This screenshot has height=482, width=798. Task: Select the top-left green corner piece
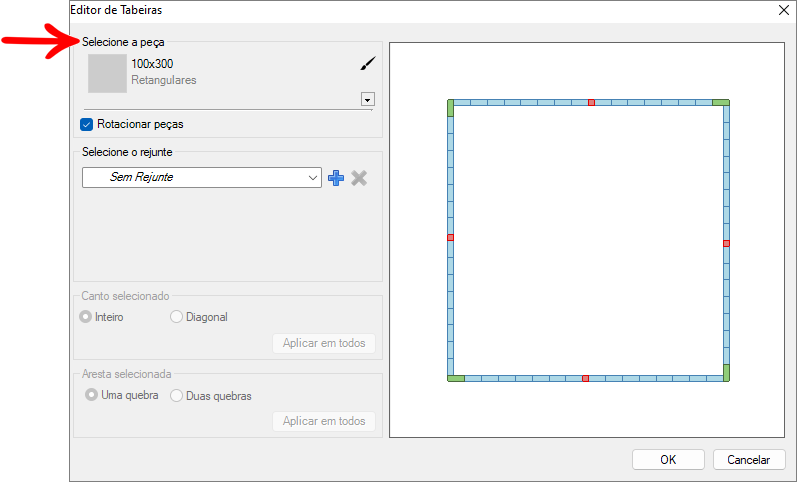[x=451, y=105]
